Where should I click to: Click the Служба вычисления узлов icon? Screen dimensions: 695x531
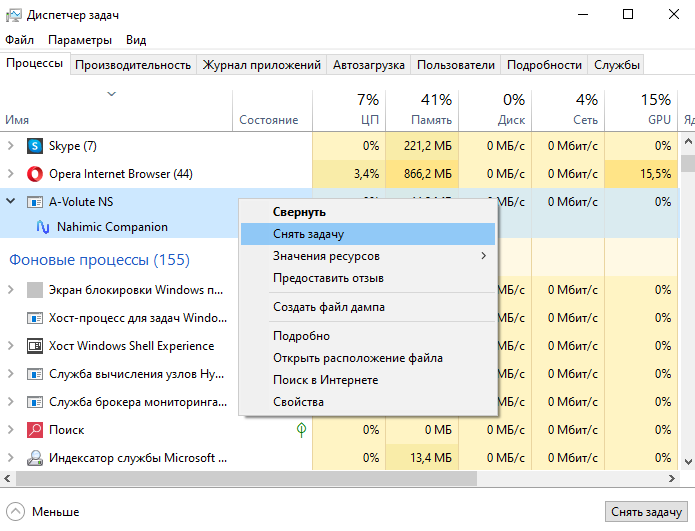[35, 374]
